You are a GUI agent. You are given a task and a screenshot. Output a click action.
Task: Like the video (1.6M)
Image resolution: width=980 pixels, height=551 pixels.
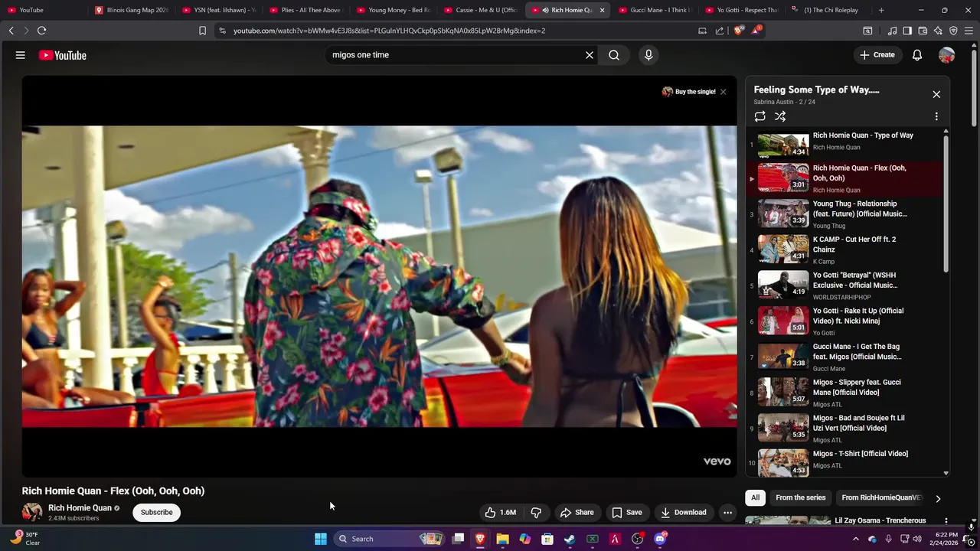(501, 512)
